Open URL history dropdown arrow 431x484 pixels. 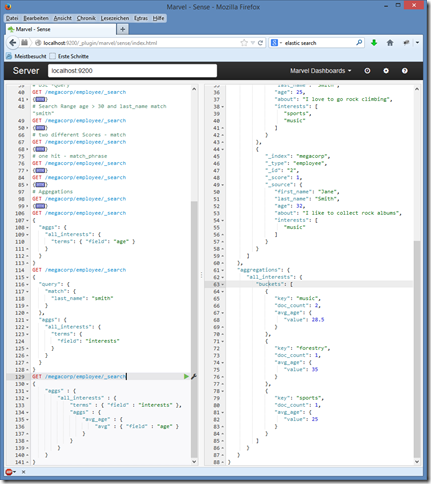(x=253, y=43)
